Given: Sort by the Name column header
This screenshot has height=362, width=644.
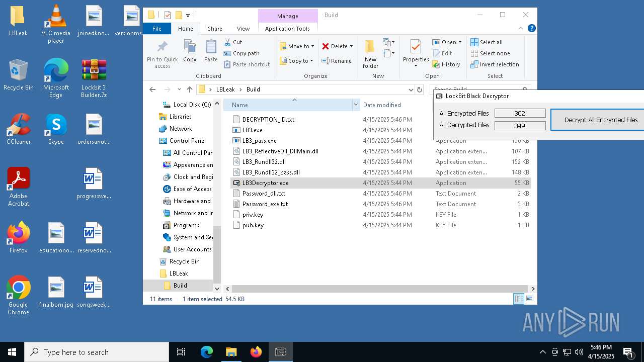Looking at the screenshot, I should click(x=288, y=105).
